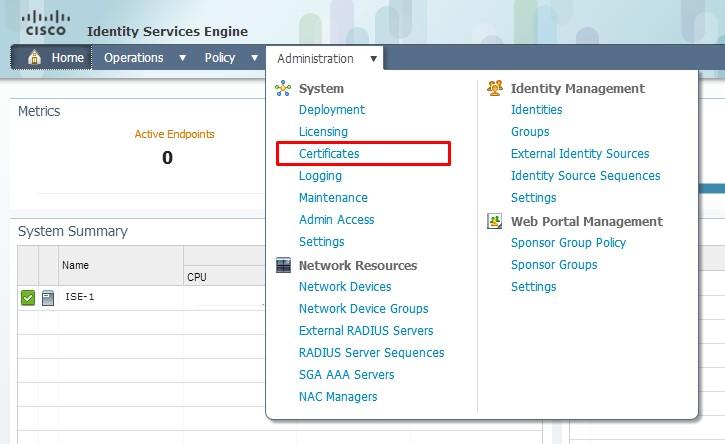Select the ISE-1 node name
Screen dimensions: 725x444
point(80,297)
